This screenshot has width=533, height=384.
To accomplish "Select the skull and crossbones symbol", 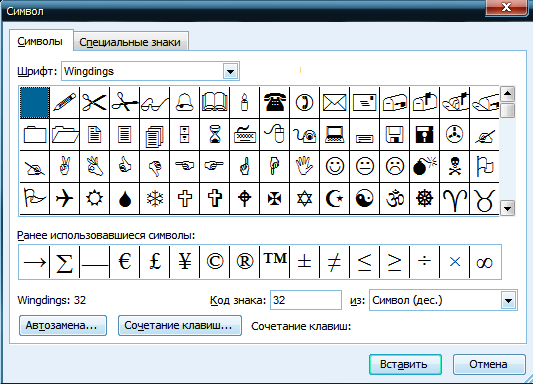I will (x=454, y=167).
